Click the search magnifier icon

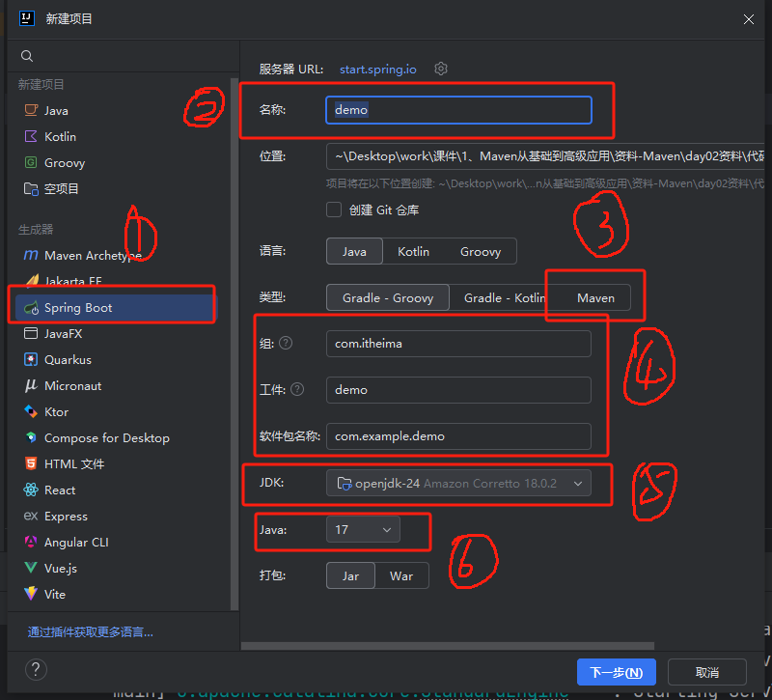click(x=27, y=56)
